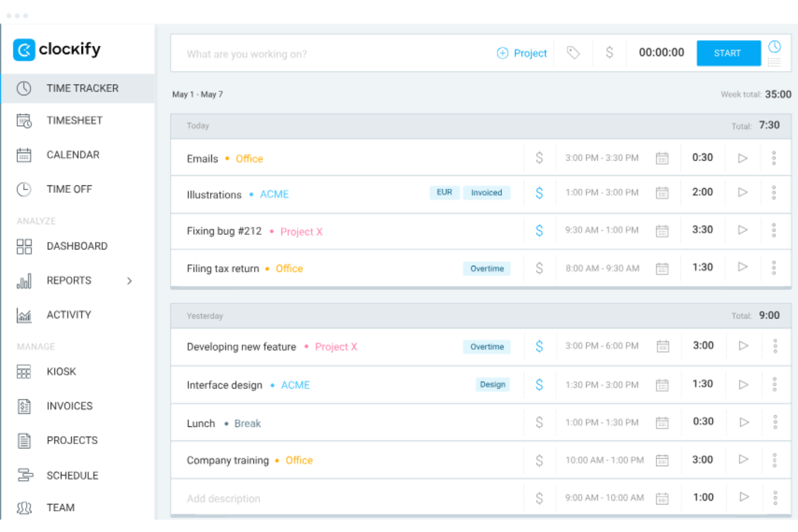Screen dimensions: 798x532
Task: Click Overtime tag on Filing tax return
Action: pos(487,268)
